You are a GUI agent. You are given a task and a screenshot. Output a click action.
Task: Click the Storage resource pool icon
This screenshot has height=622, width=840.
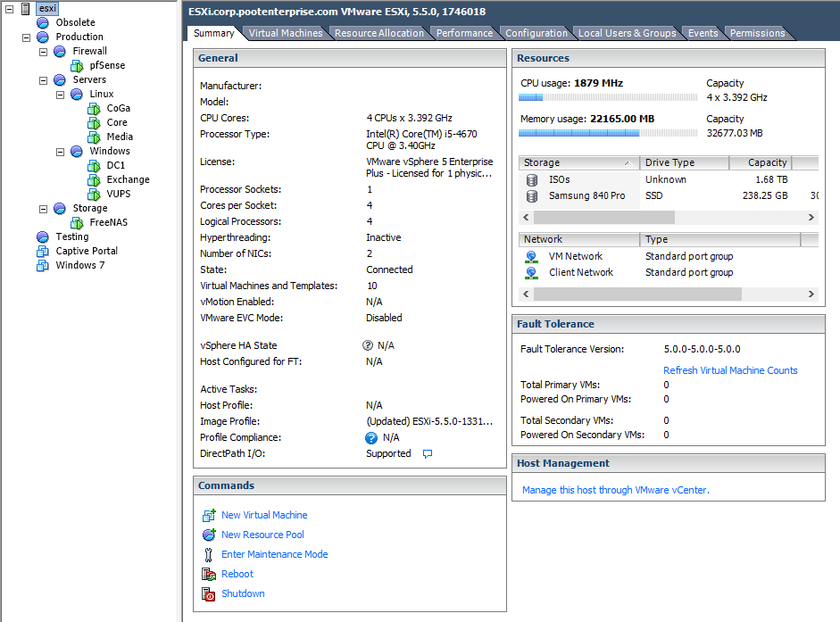click(x=60, y=209)
